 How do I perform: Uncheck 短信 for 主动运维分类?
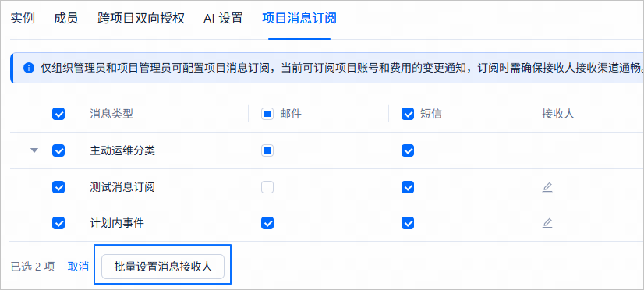point(408,150)
